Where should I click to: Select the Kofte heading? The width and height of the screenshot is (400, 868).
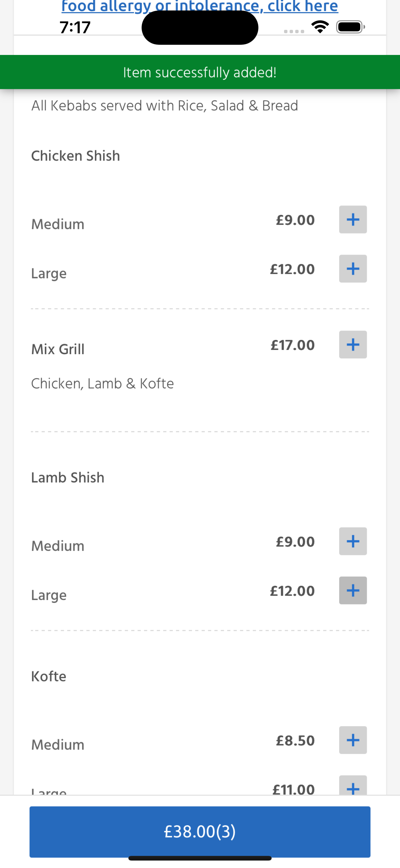coord(49,676)
